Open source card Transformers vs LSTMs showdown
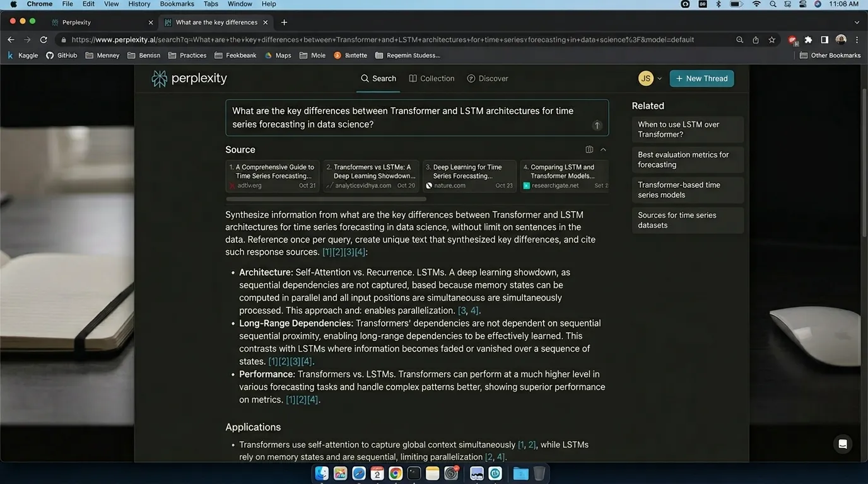The width and height of the screenshot is (868, 484). pyautogui.click(x=371, y=176)
